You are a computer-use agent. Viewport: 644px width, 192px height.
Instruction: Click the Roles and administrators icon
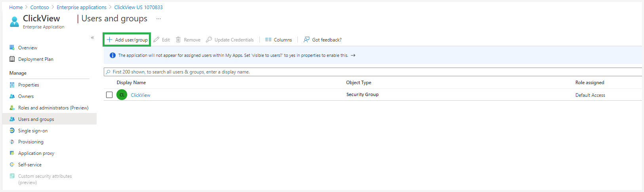[12, 107]
